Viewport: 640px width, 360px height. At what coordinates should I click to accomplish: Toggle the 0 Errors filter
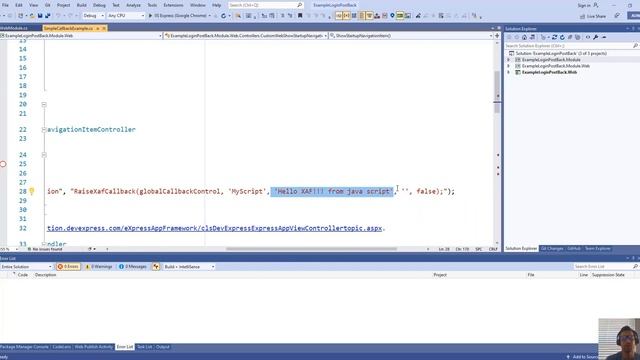pos(68,267)
